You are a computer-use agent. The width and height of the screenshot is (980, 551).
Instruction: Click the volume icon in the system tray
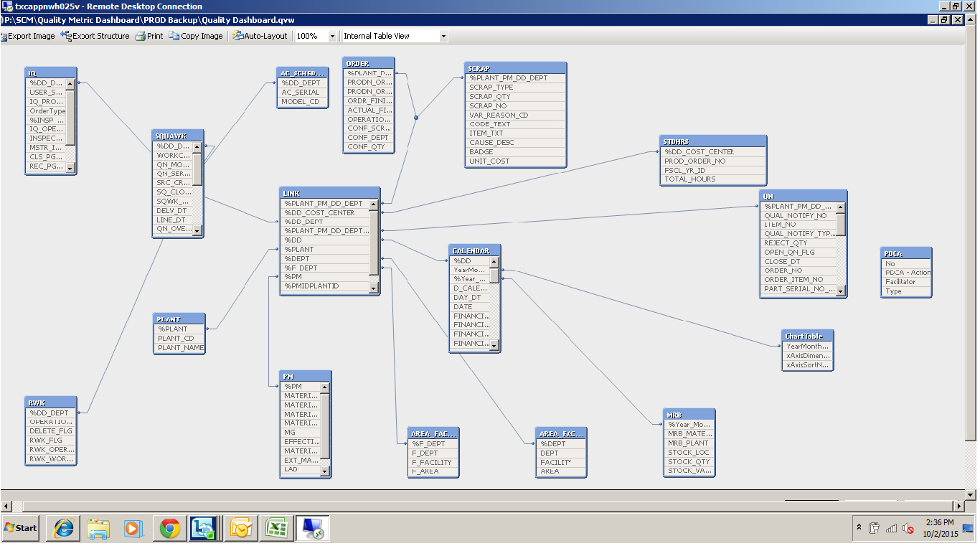point(908,529)
